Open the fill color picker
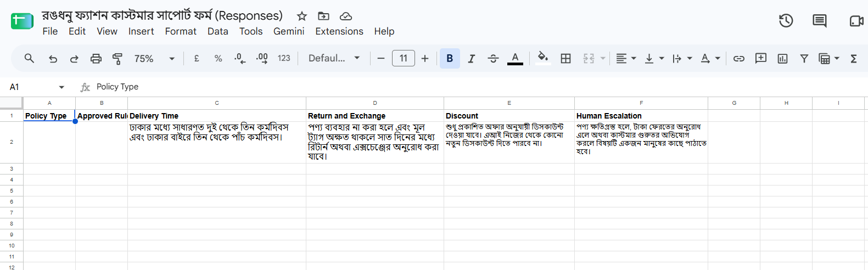Viewport: 868px width, 270px height. tap(543, 58)
